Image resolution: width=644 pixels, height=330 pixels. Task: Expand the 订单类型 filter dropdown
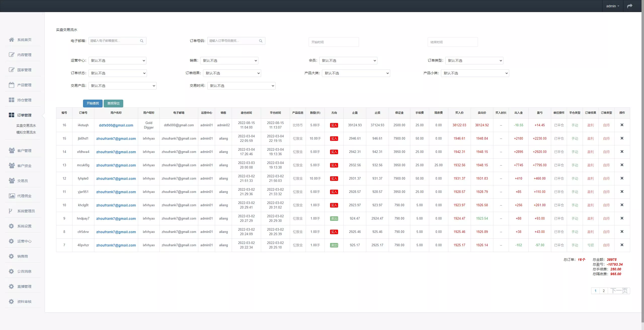click(474, 61)
